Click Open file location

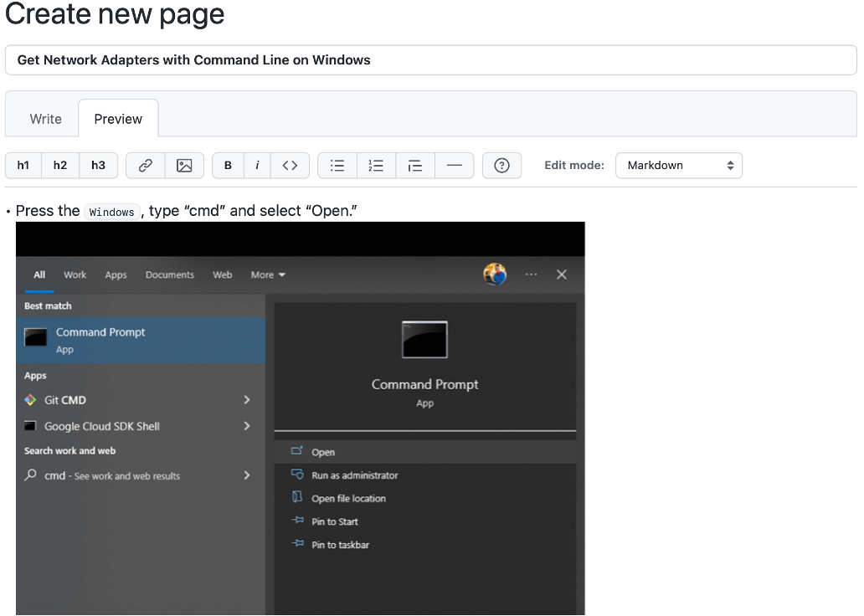click(348, 498)
